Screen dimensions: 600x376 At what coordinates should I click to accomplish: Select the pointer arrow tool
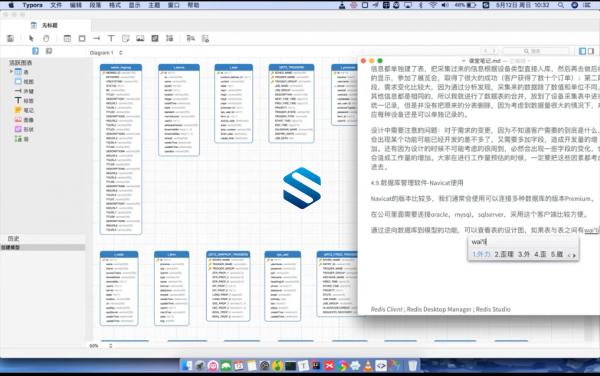click(31, 38)
